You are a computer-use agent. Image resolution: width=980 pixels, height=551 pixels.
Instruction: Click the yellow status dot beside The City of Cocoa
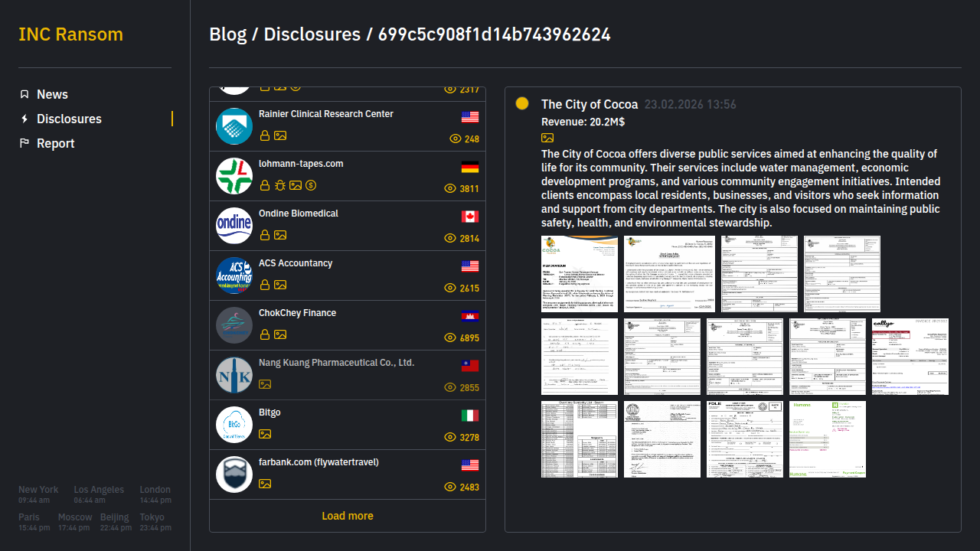point(522,103)
